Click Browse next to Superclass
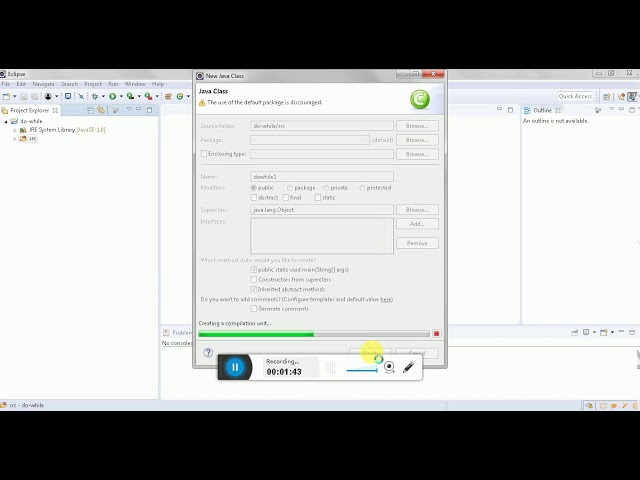Screen dimensions: 640x480 417,210
